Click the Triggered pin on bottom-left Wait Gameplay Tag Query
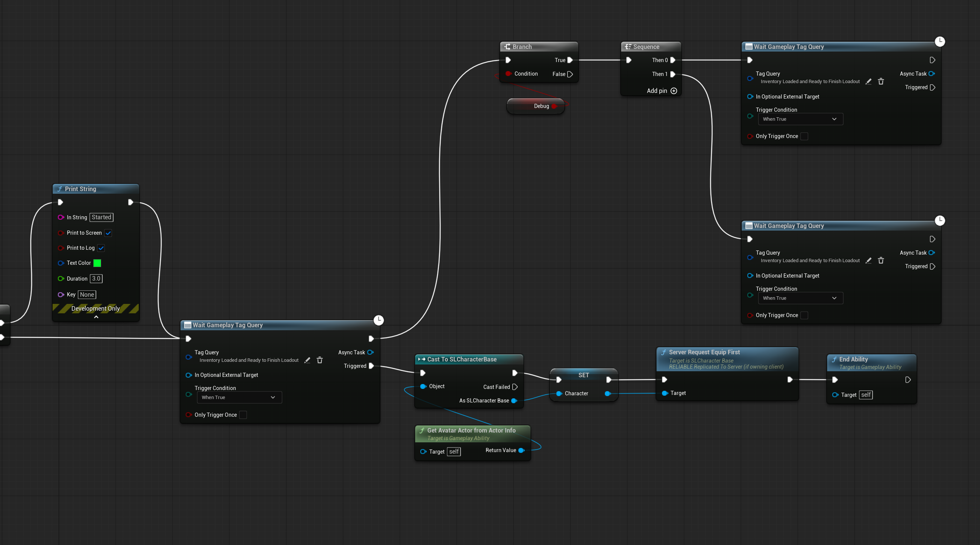 click(371, 366)
